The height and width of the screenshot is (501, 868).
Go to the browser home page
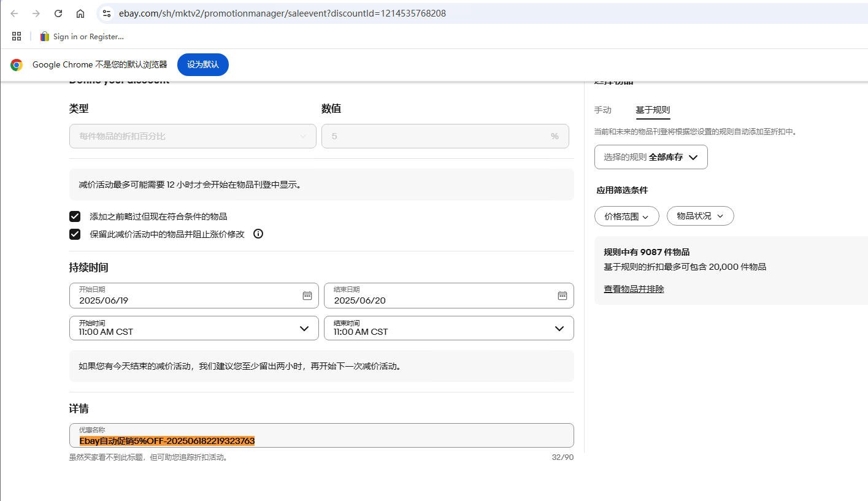[80, 13]
